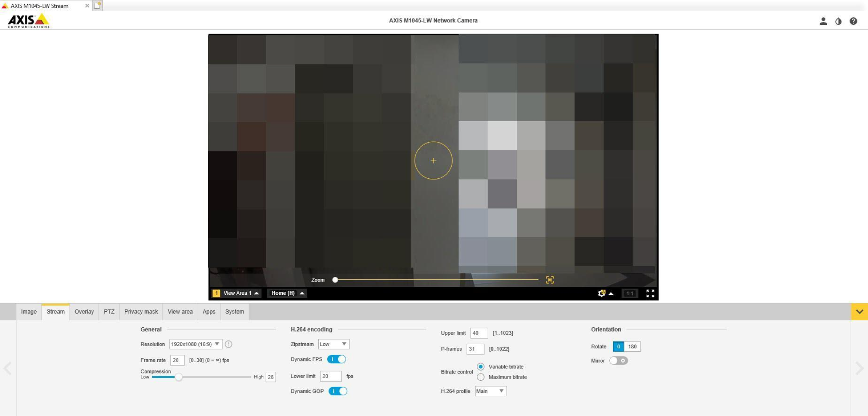Open the Overlay tab
Image resolution: width=868 pixels, height=416 pixels.
point(84,312)
